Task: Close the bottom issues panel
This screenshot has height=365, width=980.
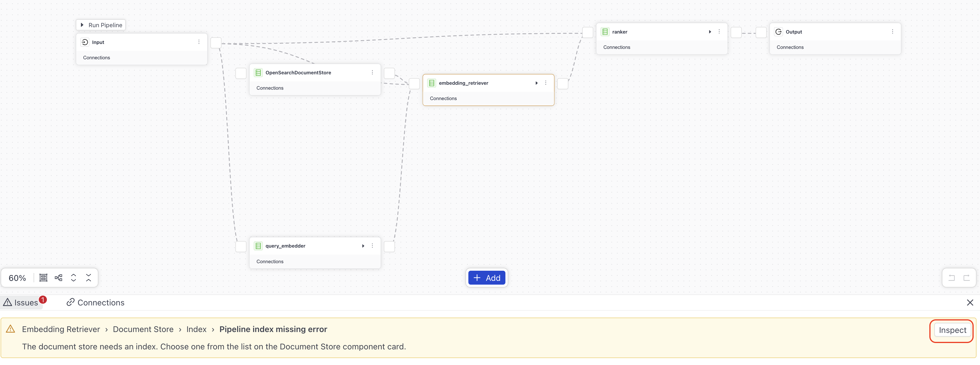Action: [970, 303]
